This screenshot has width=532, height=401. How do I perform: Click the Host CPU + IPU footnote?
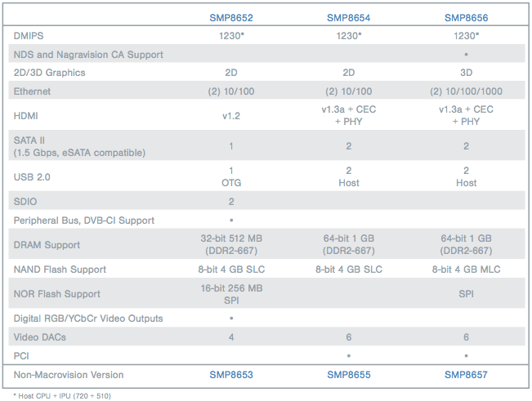point(62,396)
